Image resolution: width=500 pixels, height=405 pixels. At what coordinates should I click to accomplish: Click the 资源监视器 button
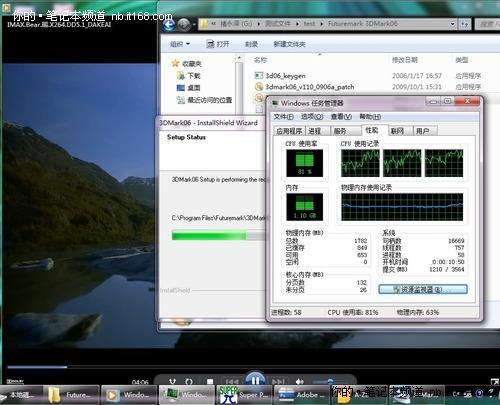[x=423, y=289]
